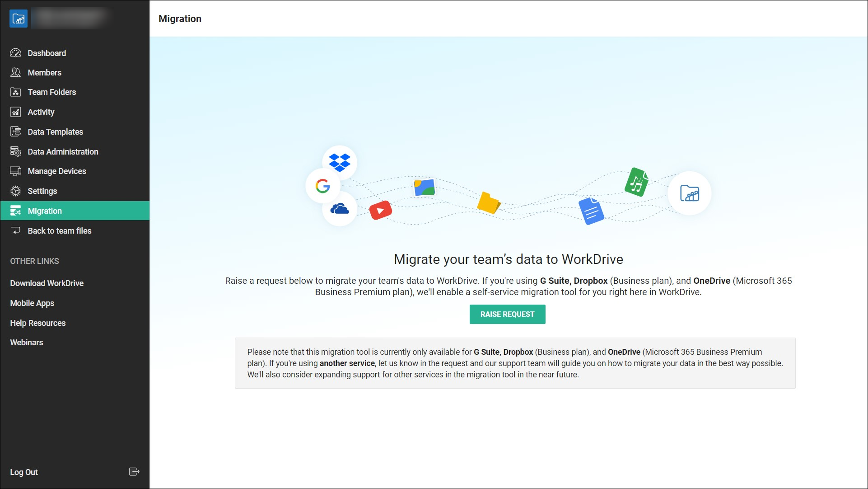This screenshot has height=489, width=868.
Task: Click the WorkDrive folder illustration on the right
Action: tap(689, 193)
